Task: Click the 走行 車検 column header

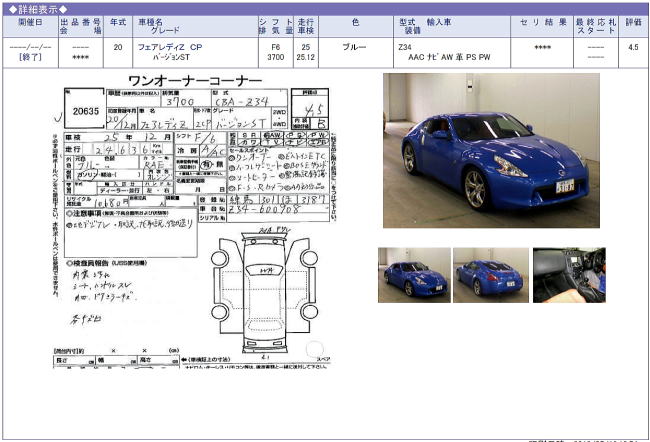Action: pos(306,26)
